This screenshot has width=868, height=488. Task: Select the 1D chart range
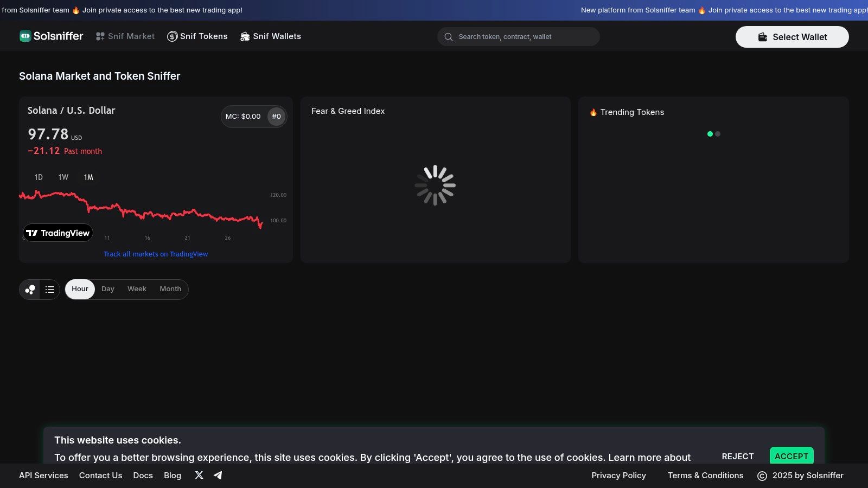click(x=39, y=177)
